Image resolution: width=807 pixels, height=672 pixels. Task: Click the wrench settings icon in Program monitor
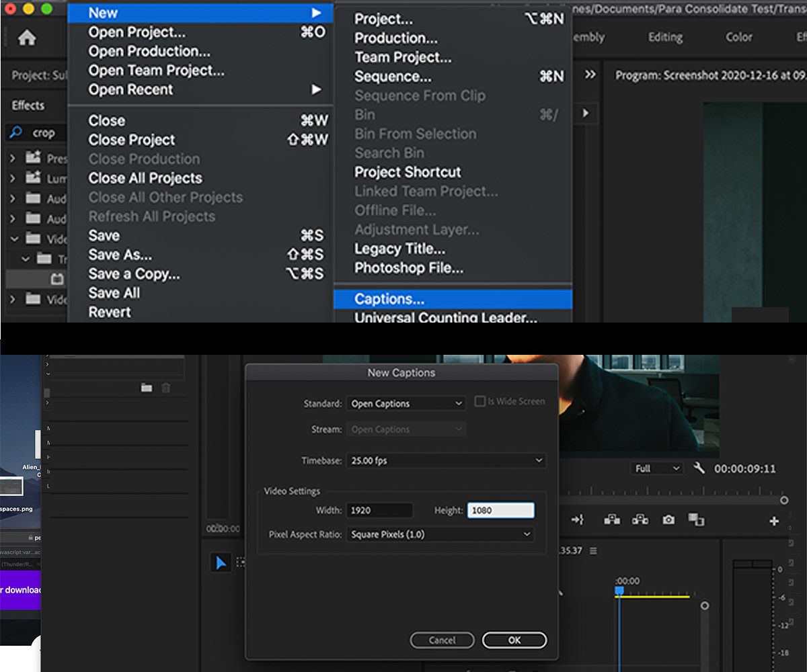tap(699, 468)
